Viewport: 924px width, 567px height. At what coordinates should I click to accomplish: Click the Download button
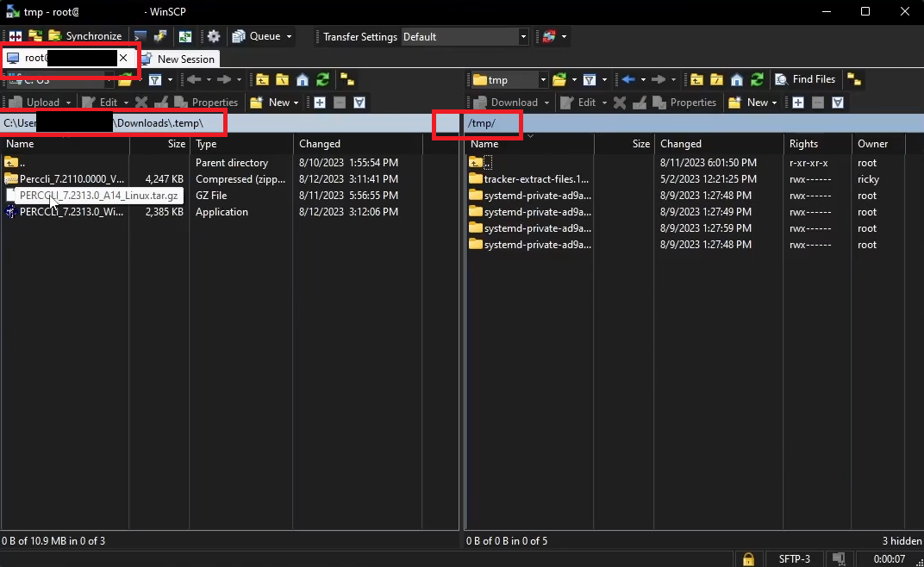click(511, 103)
